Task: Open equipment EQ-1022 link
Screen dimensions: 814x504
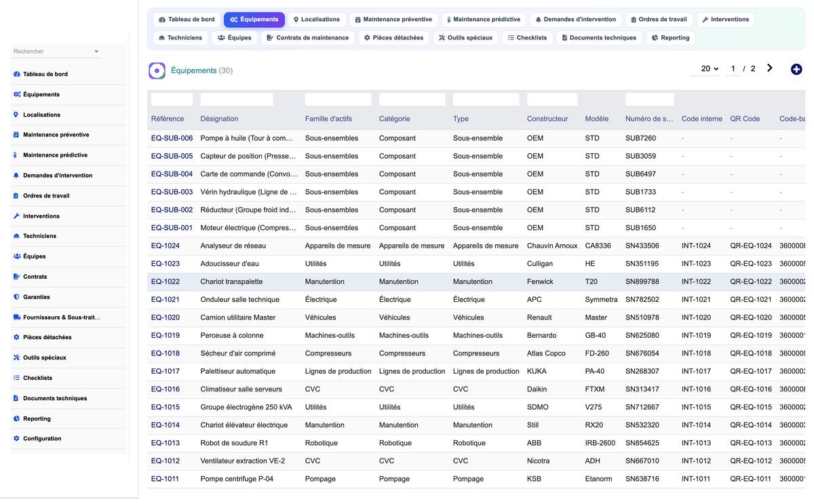Action: (166, 282)
